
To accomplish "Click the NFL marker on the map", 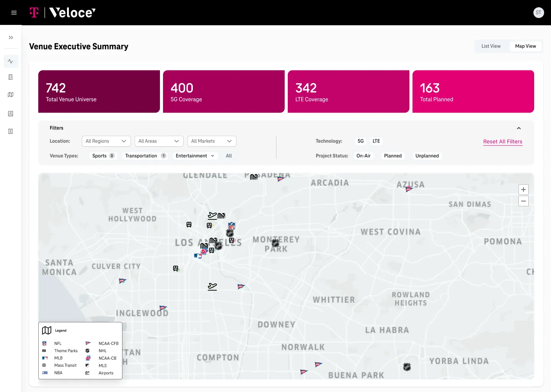I will 231,226.
